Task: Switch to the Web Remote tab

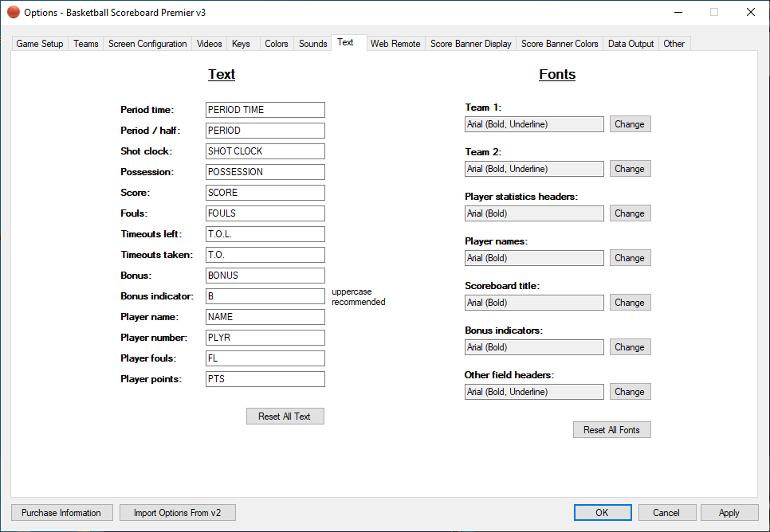Action: point(395,44)
